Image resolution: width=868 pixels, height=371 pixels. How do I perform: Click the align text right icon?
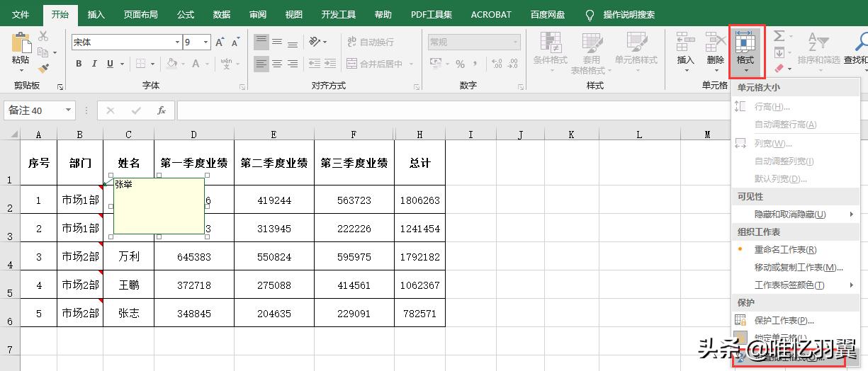pos(293,64)
